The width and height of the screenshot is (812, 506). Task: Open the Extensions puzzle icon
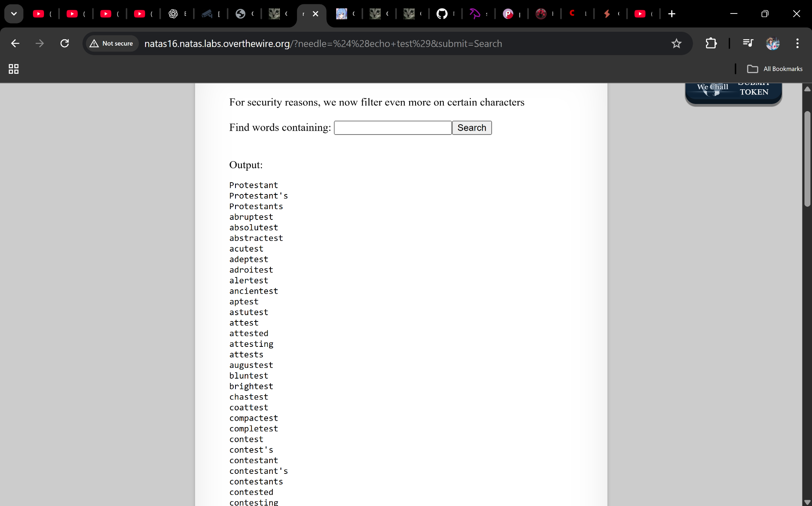tap(711, 43)
